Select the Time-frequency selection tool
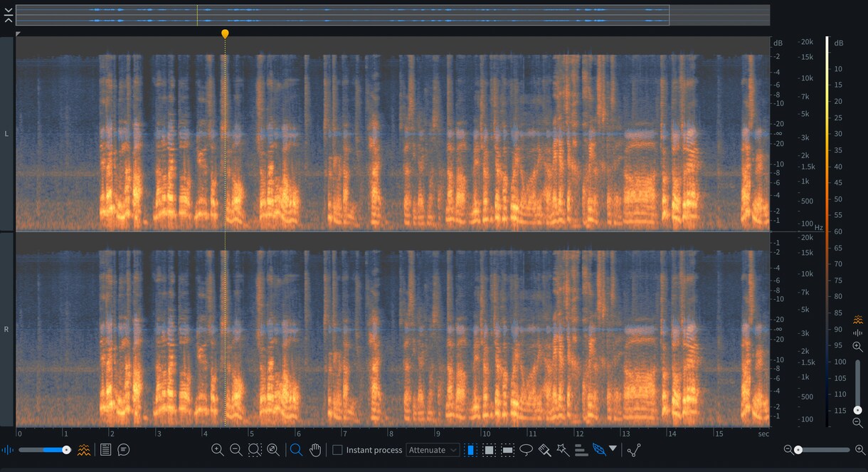The image size is (868, 472). click(489, 450)
